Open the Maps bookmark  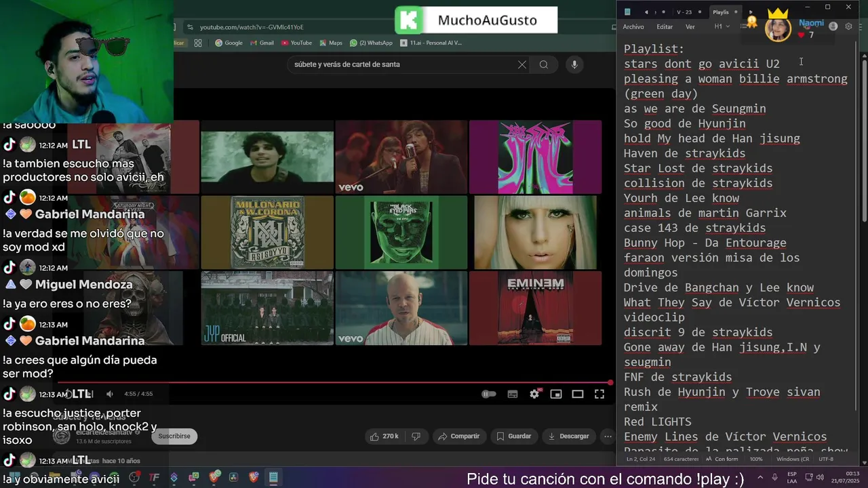click(x=330, y=43)
